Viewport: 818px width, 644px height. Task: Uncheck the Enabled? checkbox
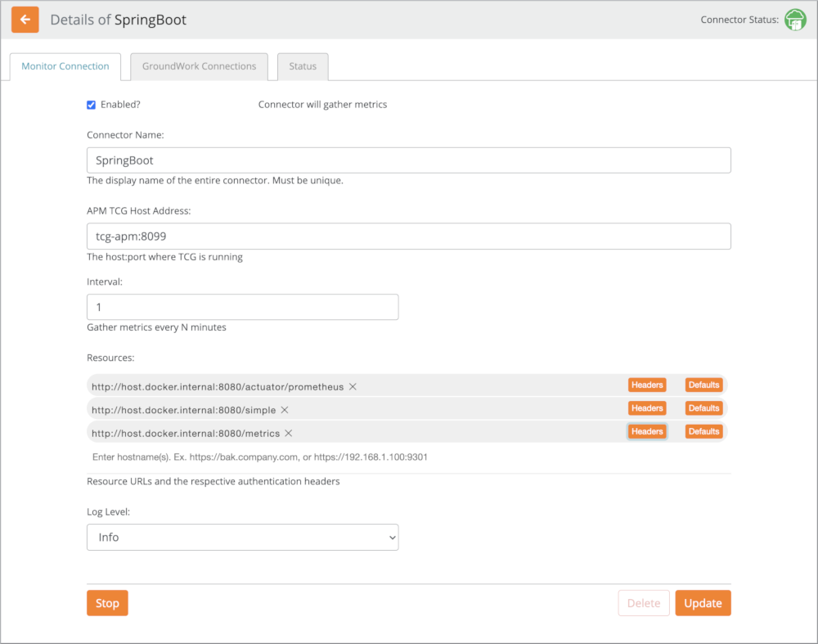(92, 105)
